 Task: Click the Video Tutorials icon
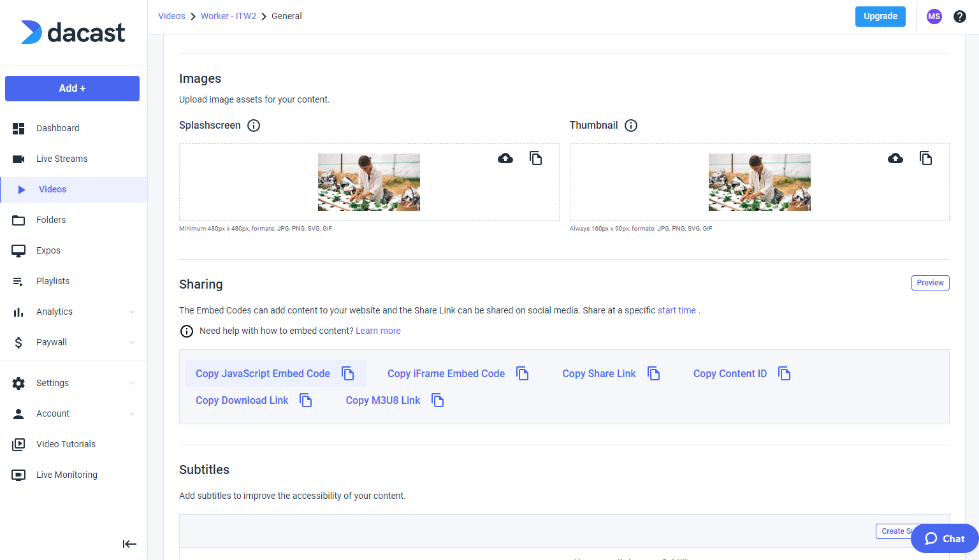click(18, 444)
